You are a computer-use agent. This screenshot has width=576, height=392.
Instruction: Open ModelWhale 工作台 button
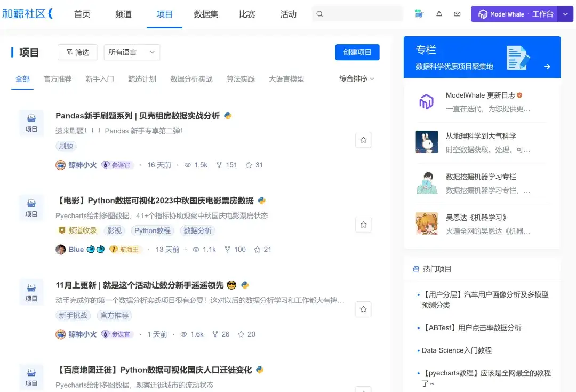tap(514, 14)
